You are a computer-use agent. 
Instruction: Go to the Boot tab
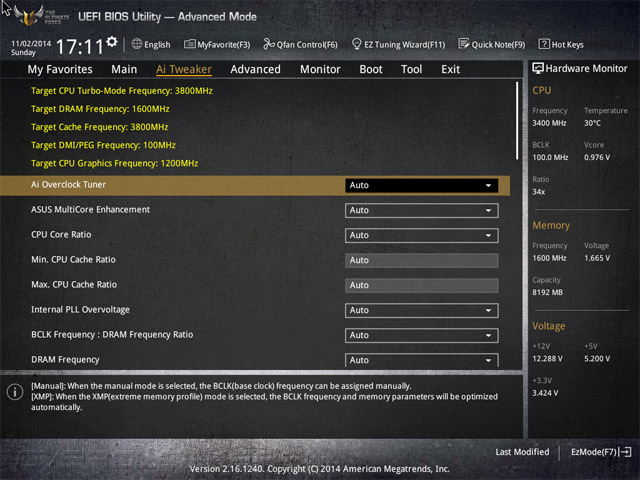(371, 69)
